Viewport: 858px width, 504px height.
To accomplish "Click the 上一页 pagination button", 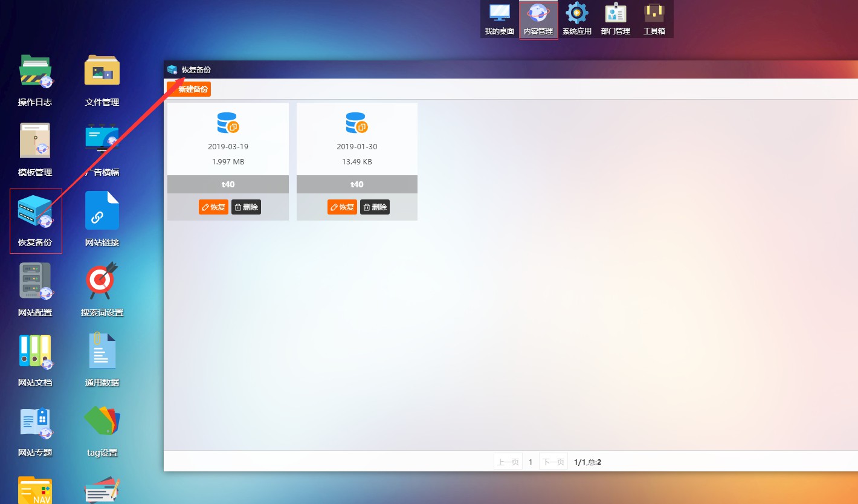I will 508,462.
